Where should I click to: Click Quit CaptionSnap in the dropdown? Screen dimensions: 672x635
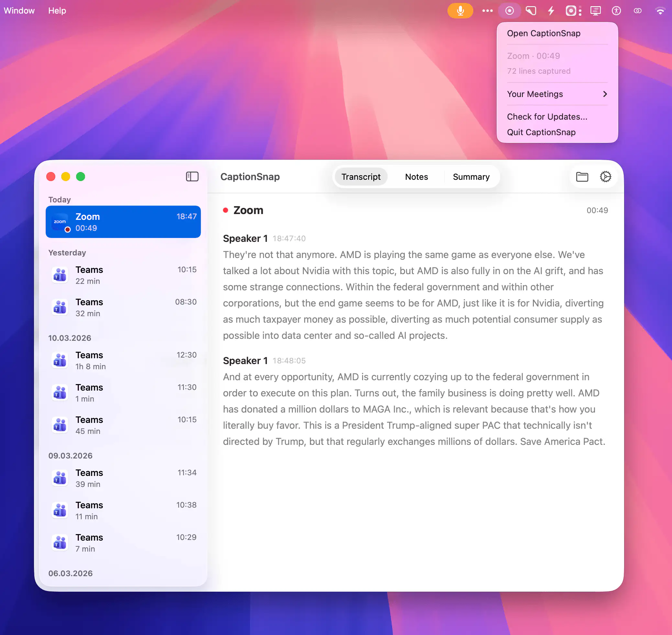pos(541,132)
